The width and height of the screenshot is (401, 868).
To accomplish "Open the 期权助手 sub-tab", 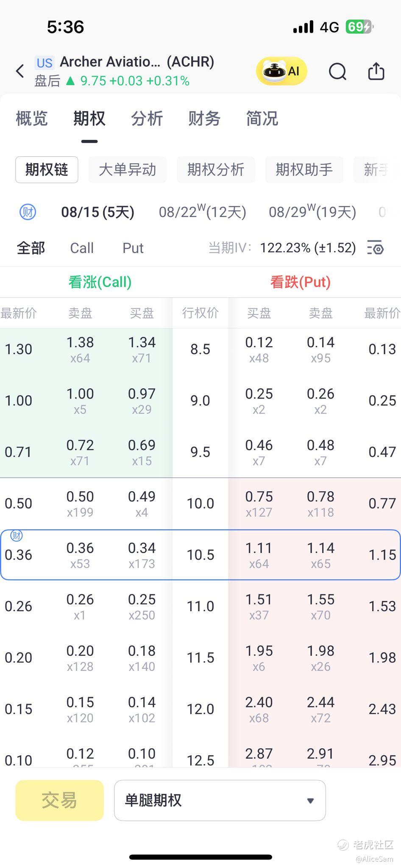I will (x=304, y=170).
